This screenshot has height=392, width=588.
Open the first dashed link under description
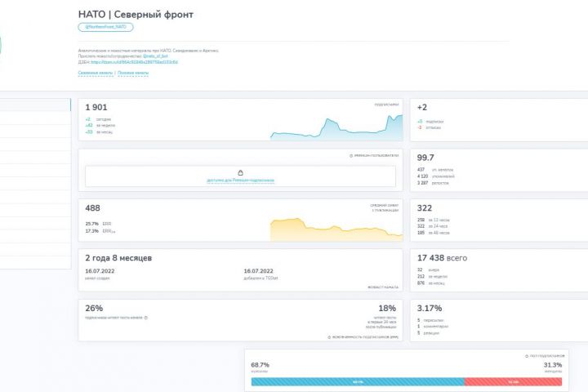(x=96, y=73)
